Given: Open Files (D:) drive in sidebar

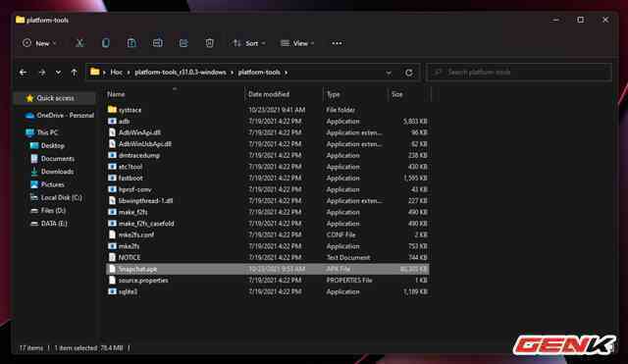Looking at the screenshot, I should pyautogui.click(x=48, y=211).
